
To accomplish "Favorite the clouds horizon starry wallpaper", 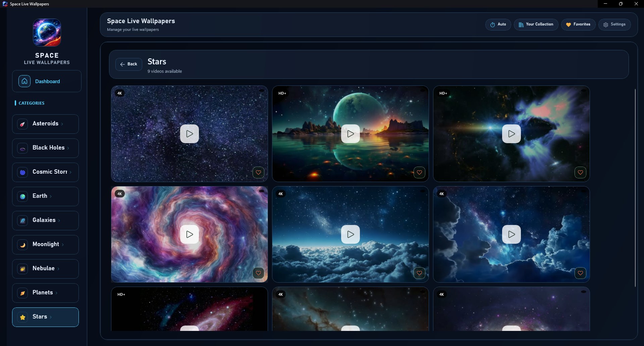I will click(419, 273).
